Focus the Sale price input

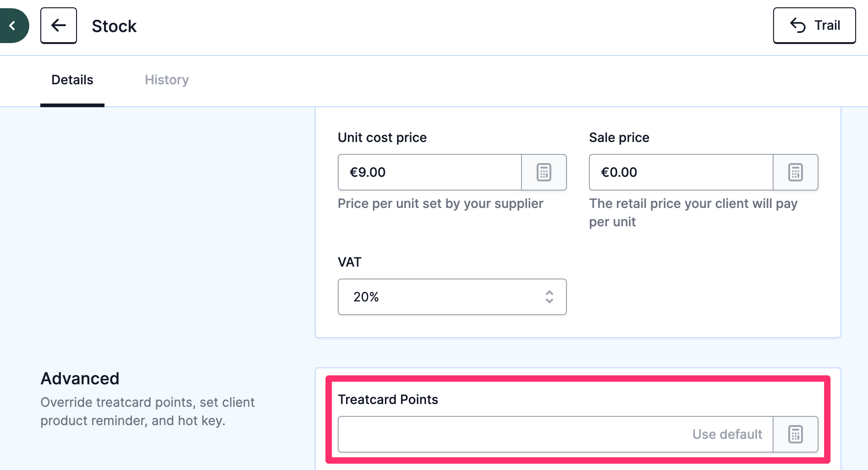681,172
